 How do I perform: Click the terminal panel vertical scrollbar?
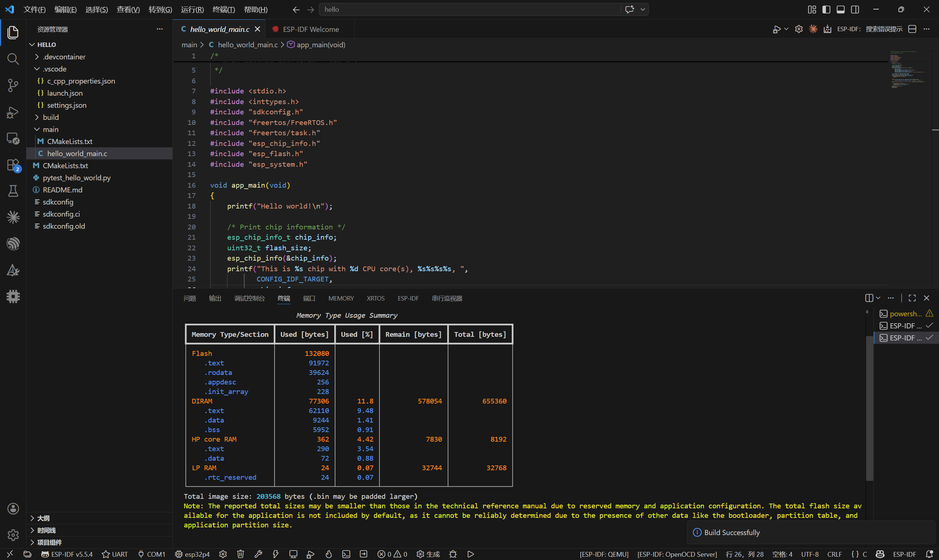(x=870, y=408)
